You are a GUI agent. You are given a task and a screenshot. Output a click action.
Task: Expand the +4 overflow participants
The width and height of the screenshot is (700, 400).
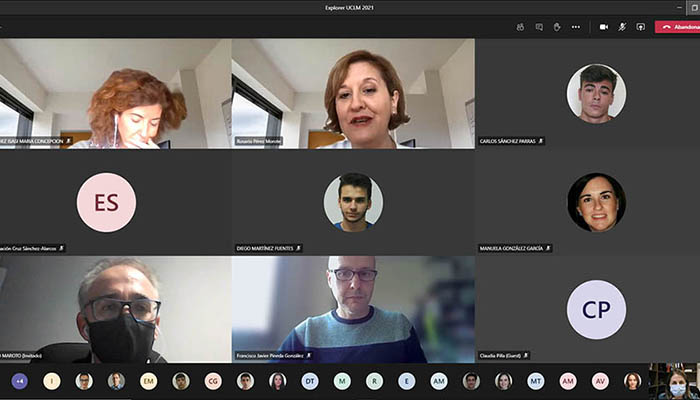pyautogui.click(x=19, y=381)
